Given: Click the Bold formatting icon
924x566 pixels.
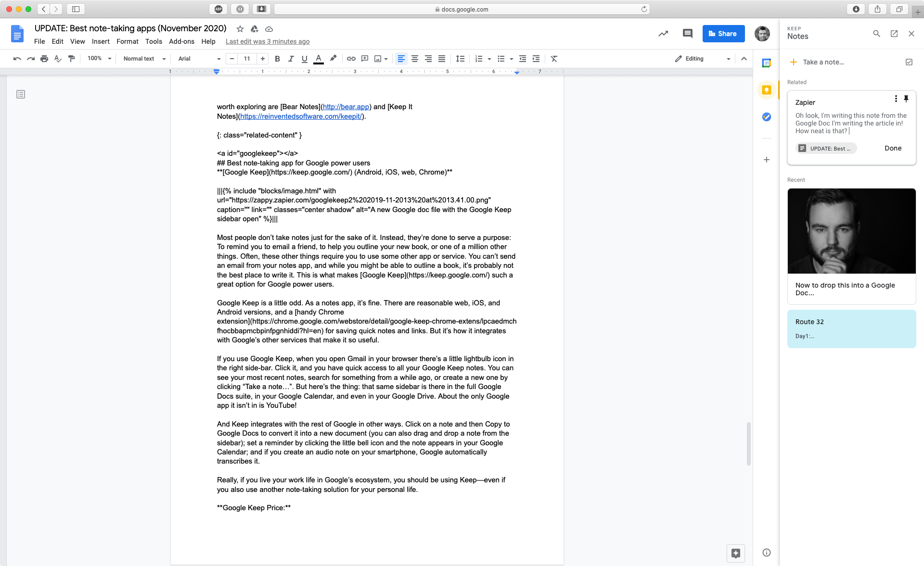Looking at the screenshot, I should (277, 59).
